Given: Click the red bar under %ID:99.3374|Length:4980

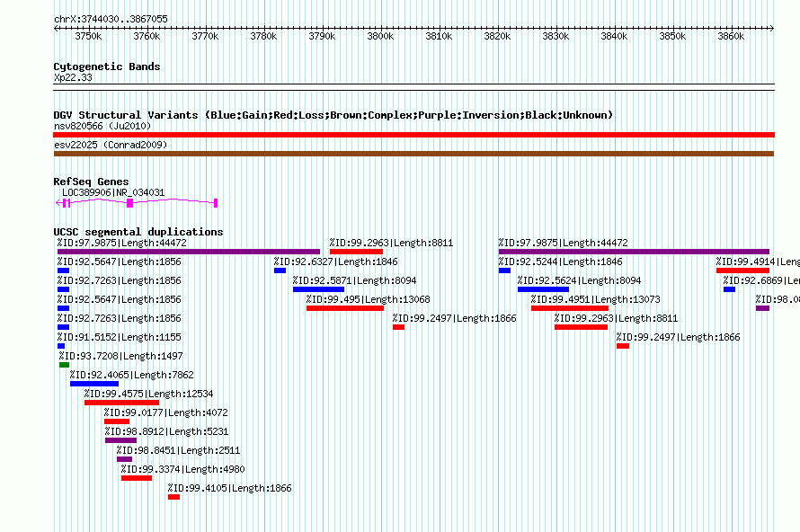Looking at the screenshot, I should pos(137,478).
